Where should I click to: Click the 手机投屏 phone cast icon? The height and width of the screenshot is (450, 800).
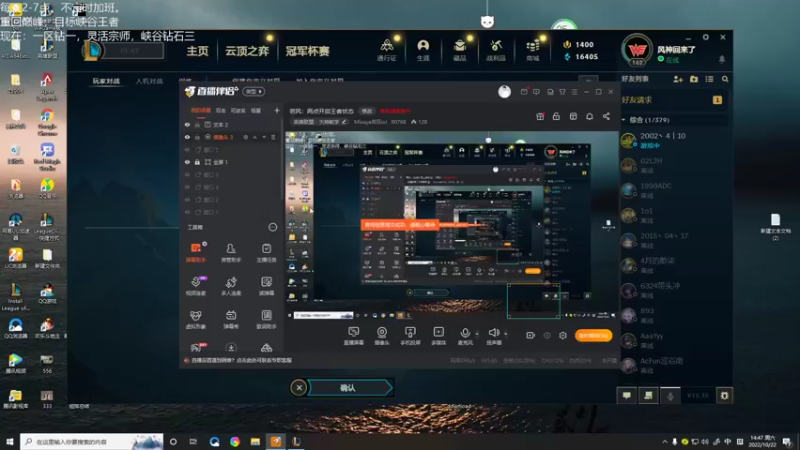click(410, 336)
